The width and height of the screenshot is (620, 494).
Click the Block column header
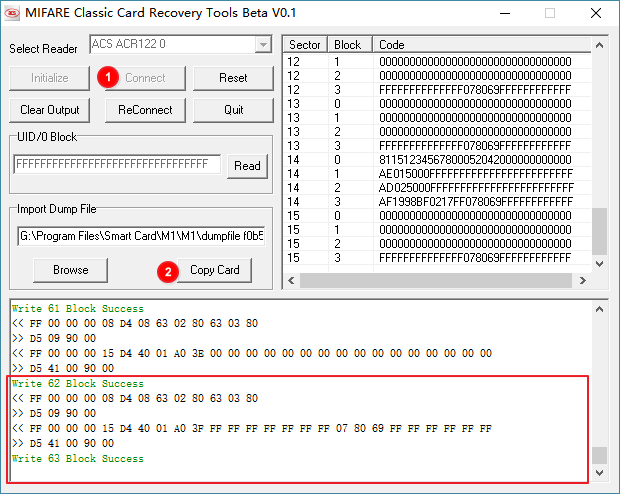click(349, 45)
